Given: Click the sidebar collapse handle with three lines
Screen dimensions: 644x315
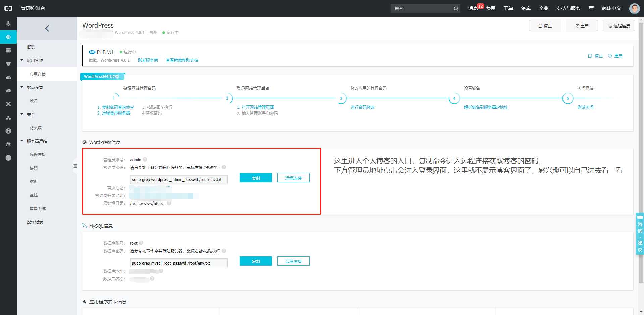Looking at the screenshot, I should click(x=75, y=166).
